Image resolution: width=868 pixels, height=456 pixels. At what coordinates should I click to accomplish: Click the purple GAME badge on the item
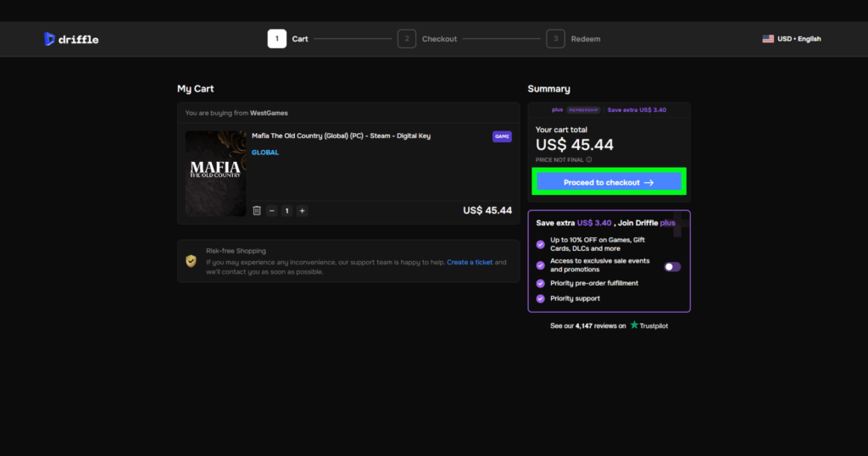click(502, 136)
